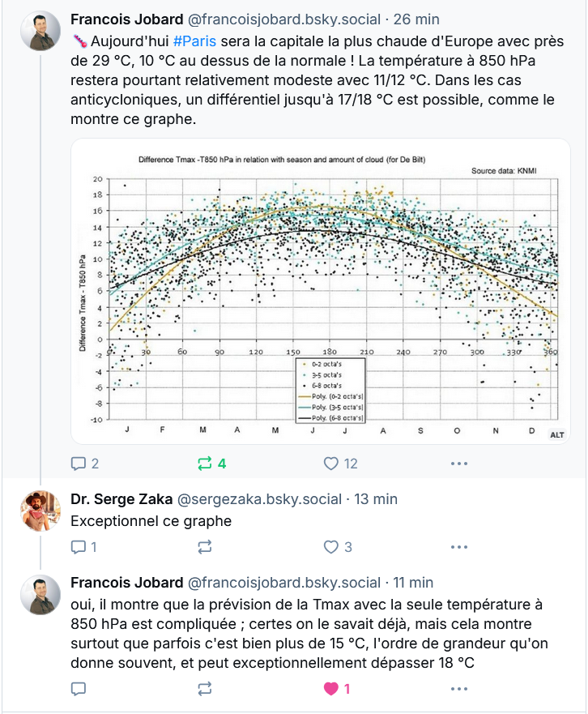
Task: Open more options on the last reply
Action: point(459,689)
